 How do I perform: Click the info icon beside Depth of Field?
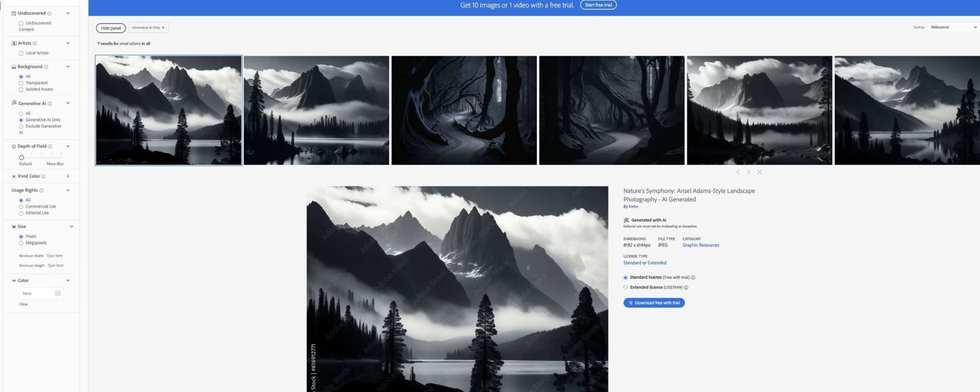pyautogui.click(x=50, y=147)
